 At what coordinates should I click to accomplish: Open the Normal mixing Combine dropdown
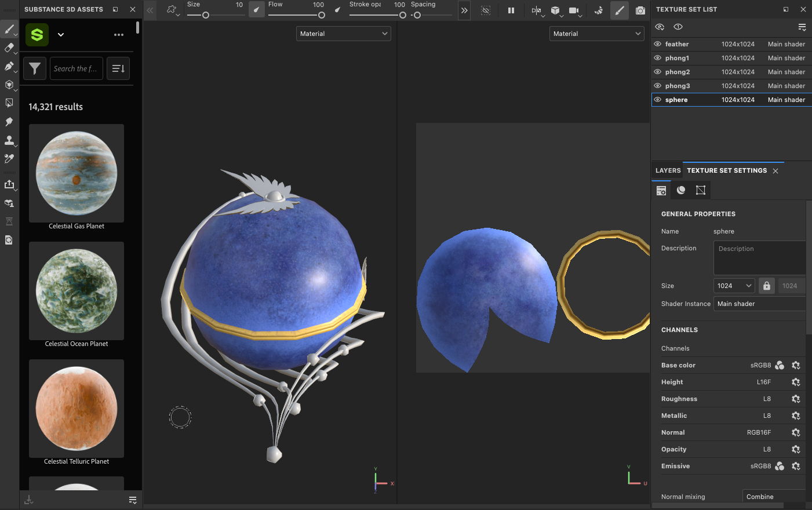[x=773, y=496]
